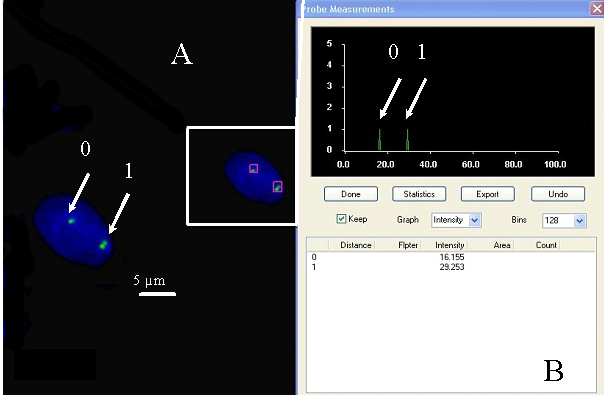This screenshot has width=604, height=395.
Task: Click the lower pink probe box in the inset
Action: click(278, 187)
